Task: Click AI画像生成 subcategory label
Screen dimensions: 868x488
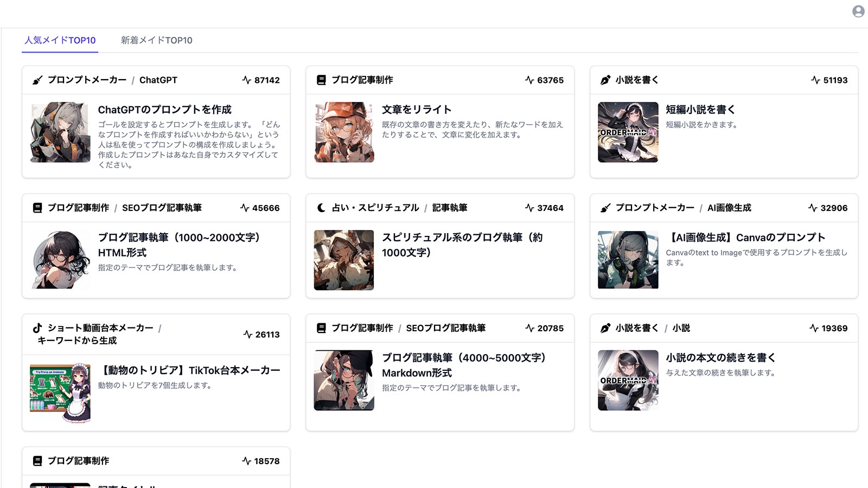Action: click(x=729, y=208)
